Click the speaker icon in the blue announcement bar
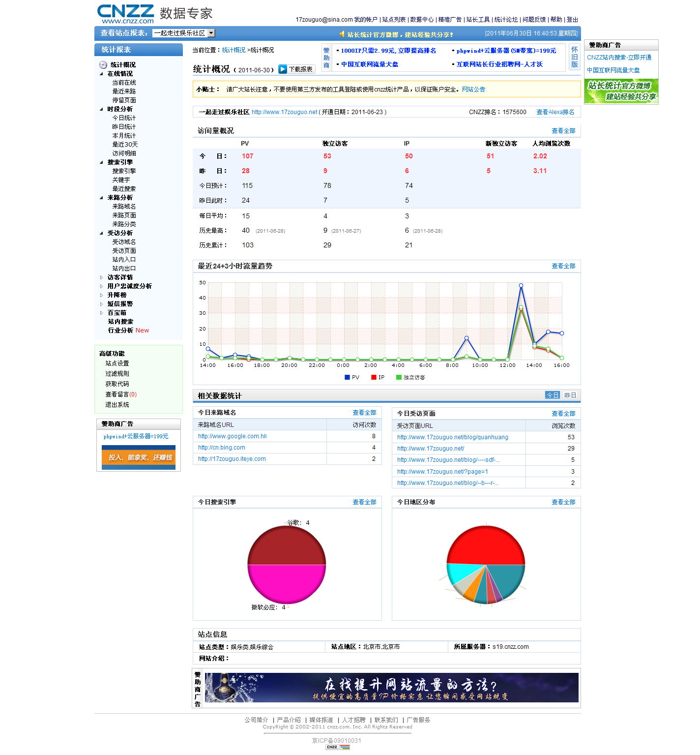Screen dimensions: 700x755 [x=342, y=34]
